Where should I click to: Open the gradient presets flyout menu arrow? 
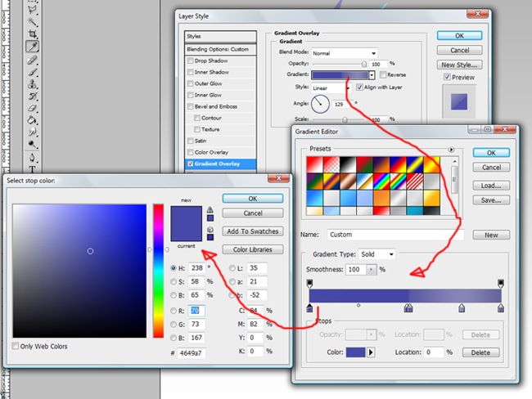451,149
